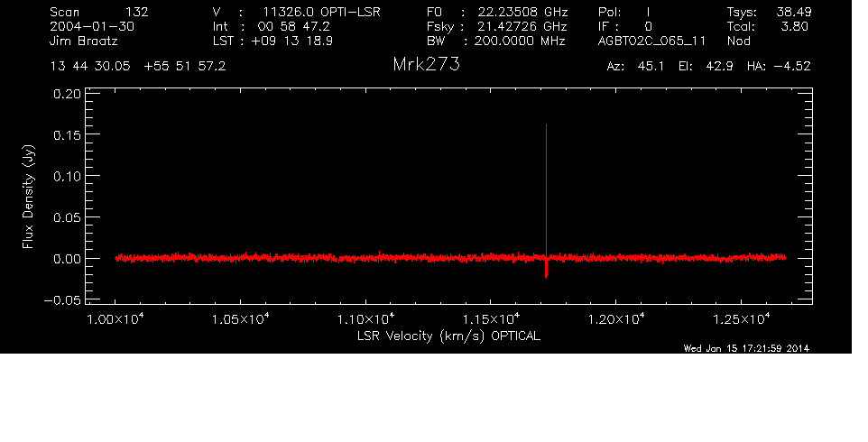The height and width of the screenshot is (442, 868).
Task: Select x-axis tick label 1.10×10⁴
Action: pos(365,319)
